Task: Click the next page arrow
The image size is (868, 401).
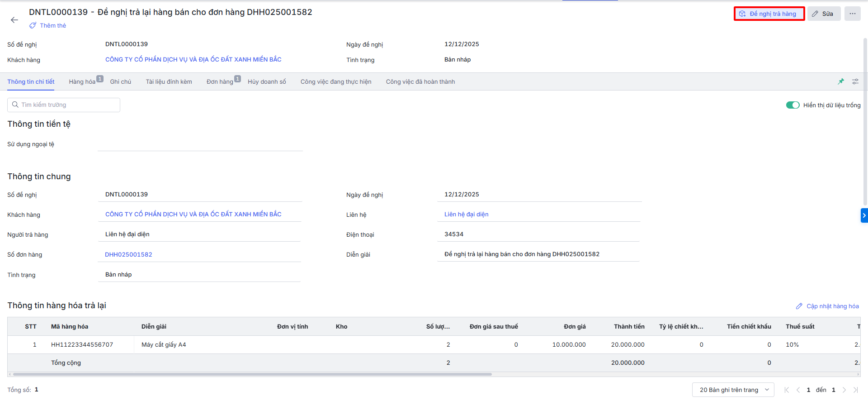Action: point(844,390)
